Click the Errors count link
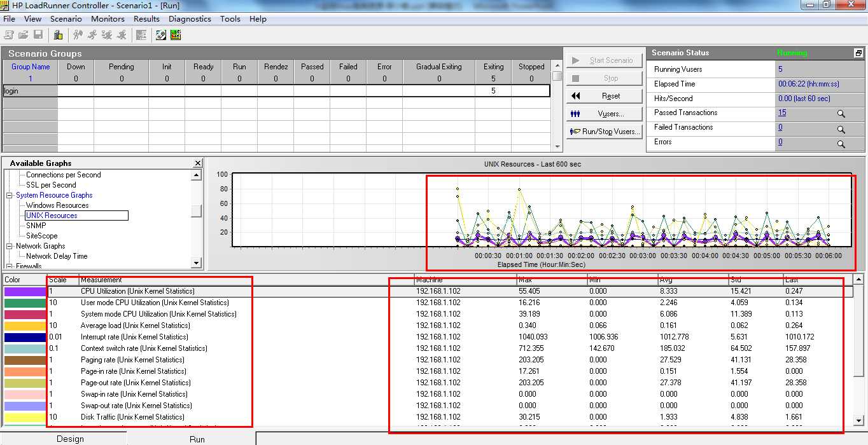This screenshot has width=868, height=445. (x=780, y=142)
